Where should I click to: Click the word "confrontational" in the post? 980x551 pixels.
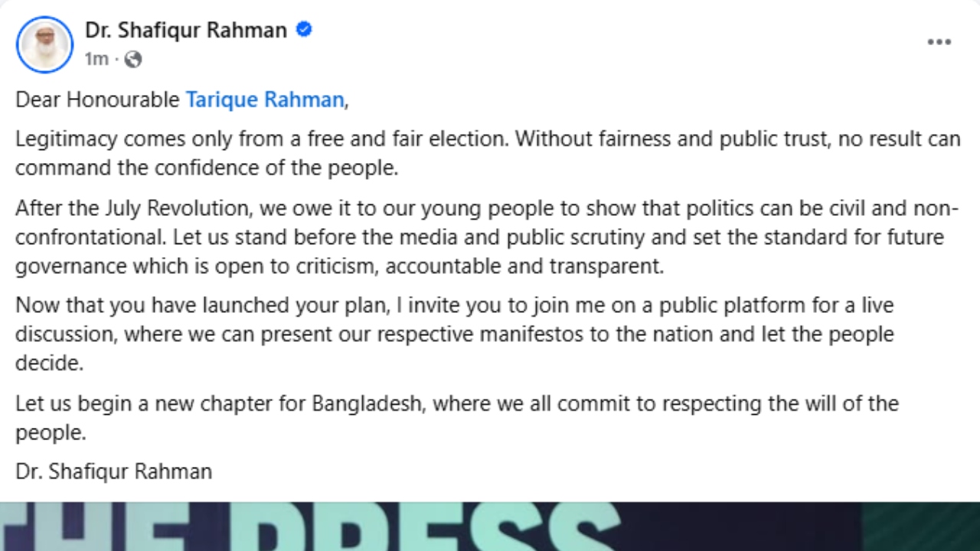point(89,237)
